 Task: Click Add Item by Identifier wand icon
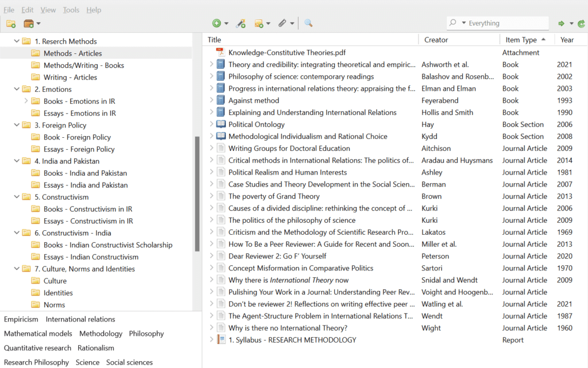[241, 24]
